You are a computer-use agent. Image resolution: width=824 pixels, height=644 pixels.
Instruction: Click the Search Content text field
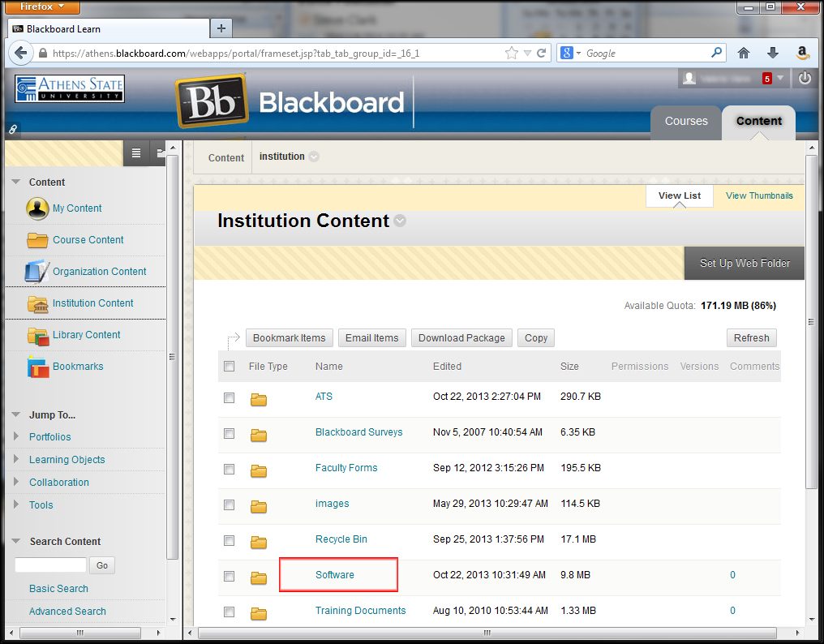point(50,565)
